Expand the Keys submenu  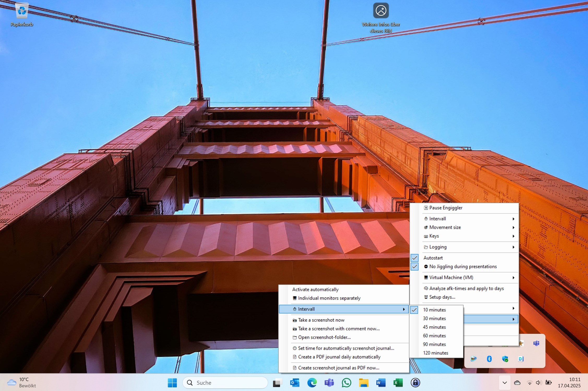point(464,236)
